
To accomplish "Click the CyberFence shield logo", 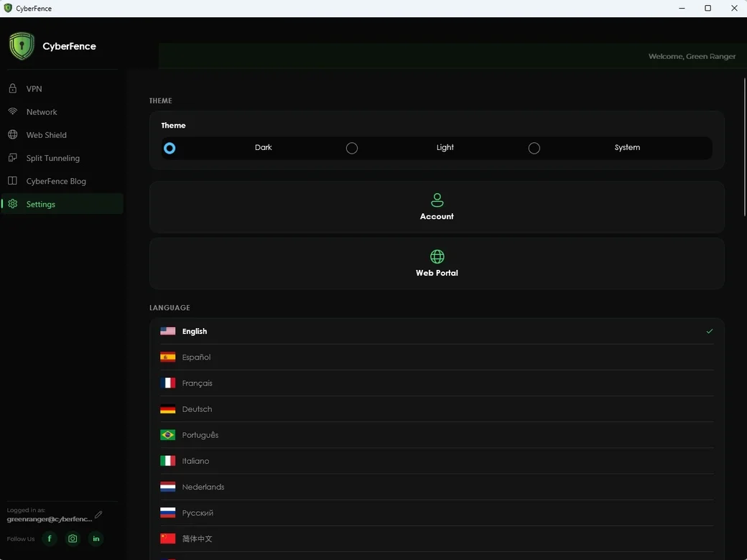I will pyautogui.click(x=22, y=46).
